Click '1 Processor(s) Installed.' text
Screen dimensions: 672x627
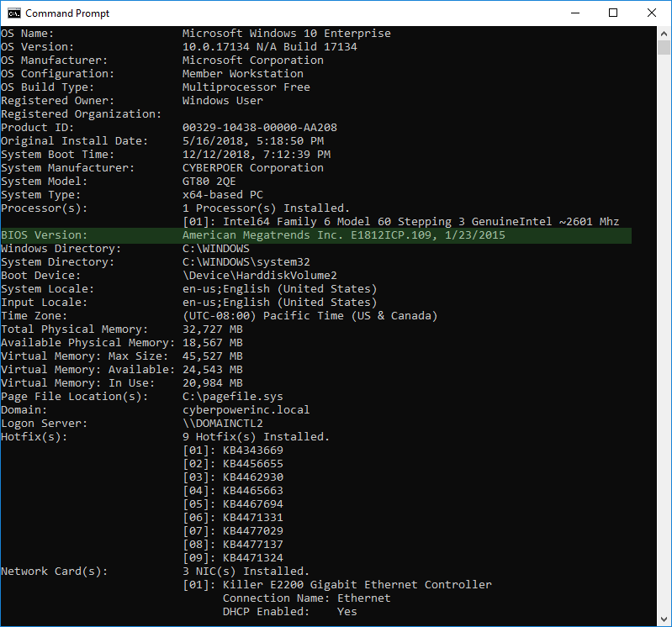pyautogui.click(x=266, y=208)
